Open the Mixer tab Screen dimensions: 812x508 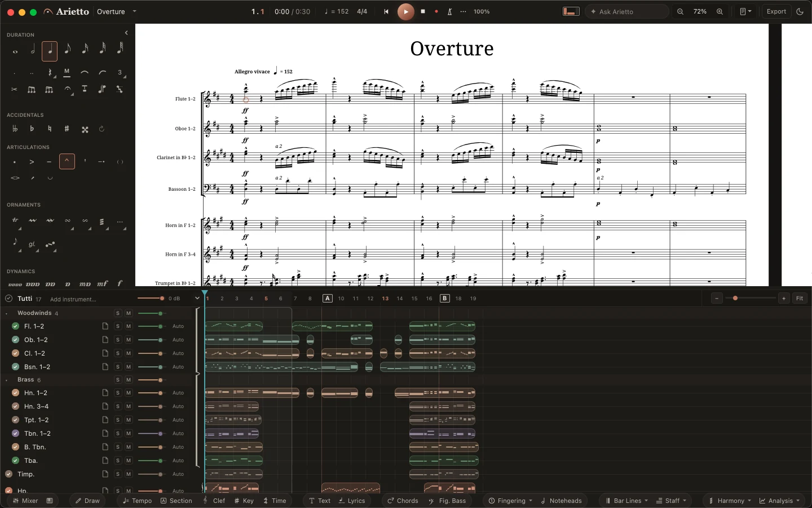tap(25, 501)
